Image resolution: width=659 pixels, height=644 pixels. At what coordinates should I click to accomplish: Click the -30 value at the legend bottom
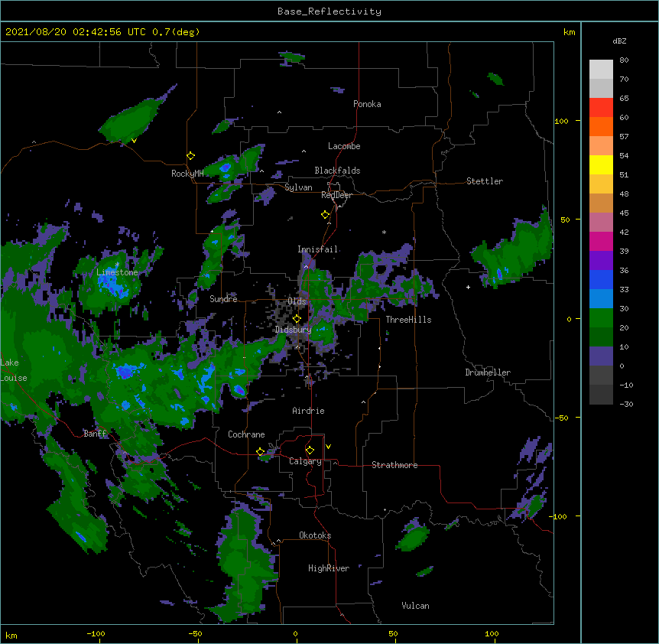point(626,404)
